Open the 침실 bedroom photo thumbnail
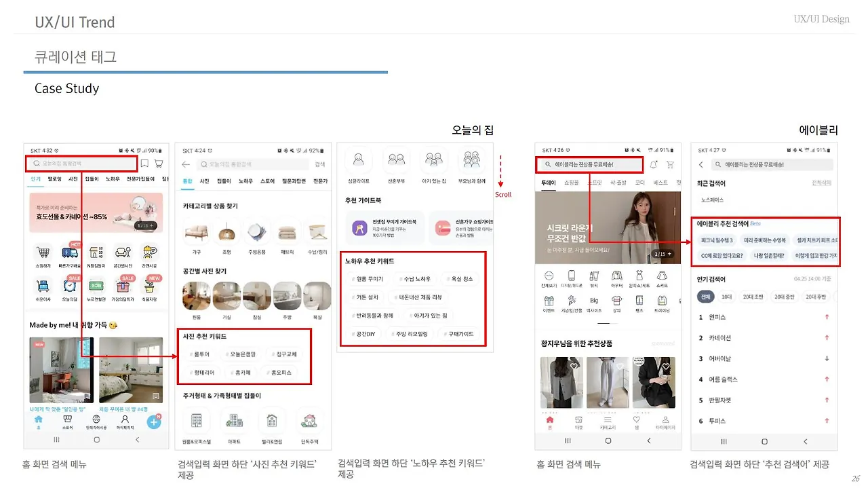This screenshot has width=868, height=488. pyautogui.click(x=257, y=295)
